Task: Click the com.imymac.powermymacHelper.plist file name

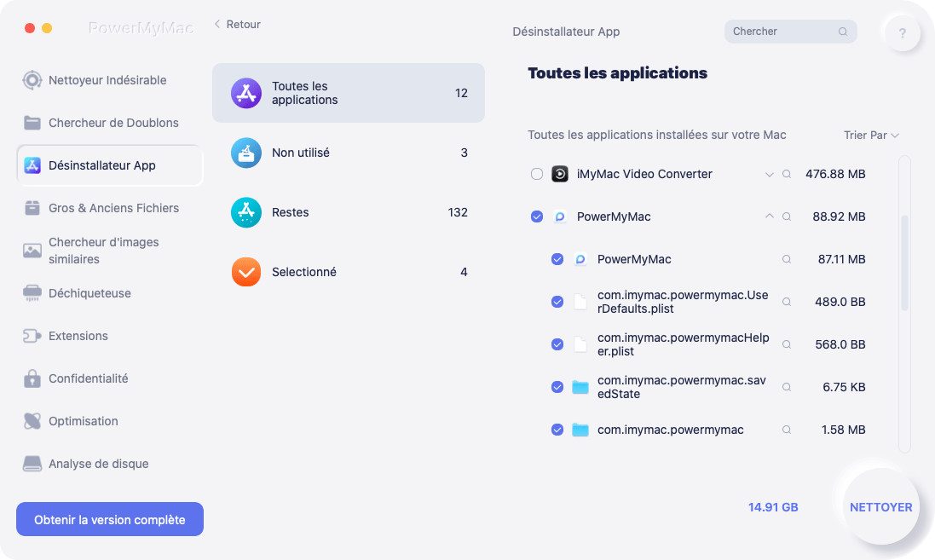Action: coord(684,344)
